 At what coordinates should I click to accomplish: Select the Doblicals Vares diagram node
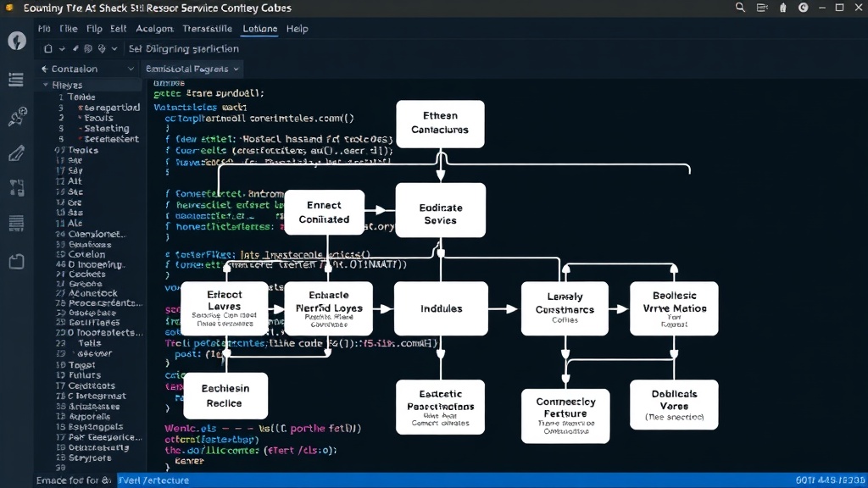coord(674,404)
